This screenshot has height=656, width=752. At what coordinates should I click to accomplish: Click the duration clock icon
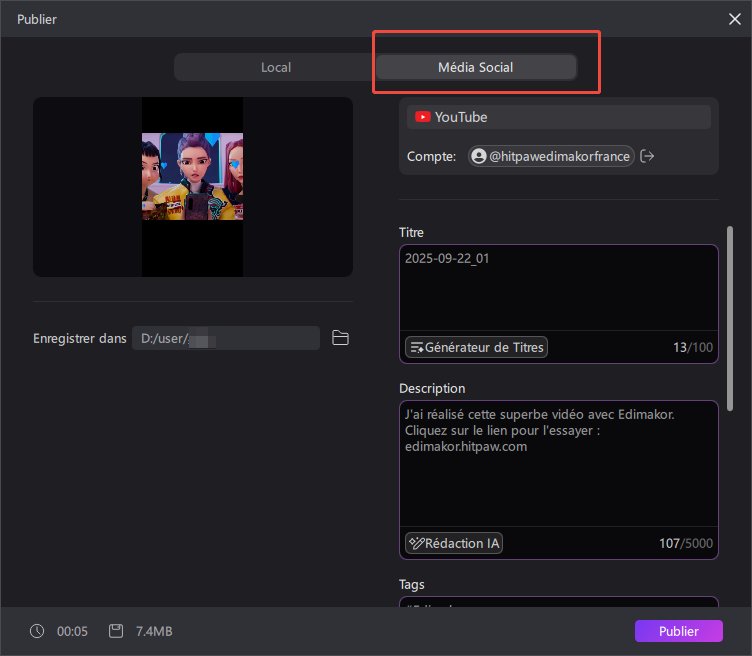37,631
